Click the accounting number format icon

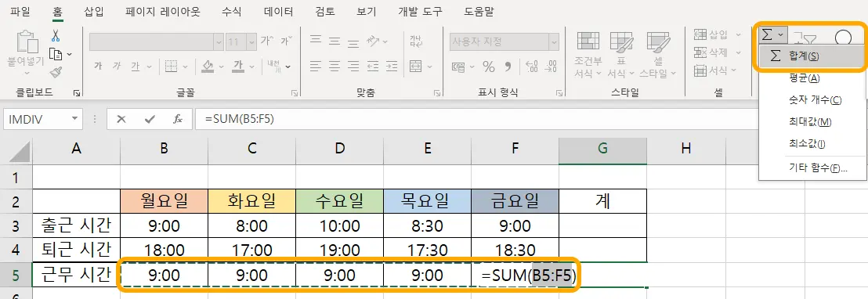point(458,67)
